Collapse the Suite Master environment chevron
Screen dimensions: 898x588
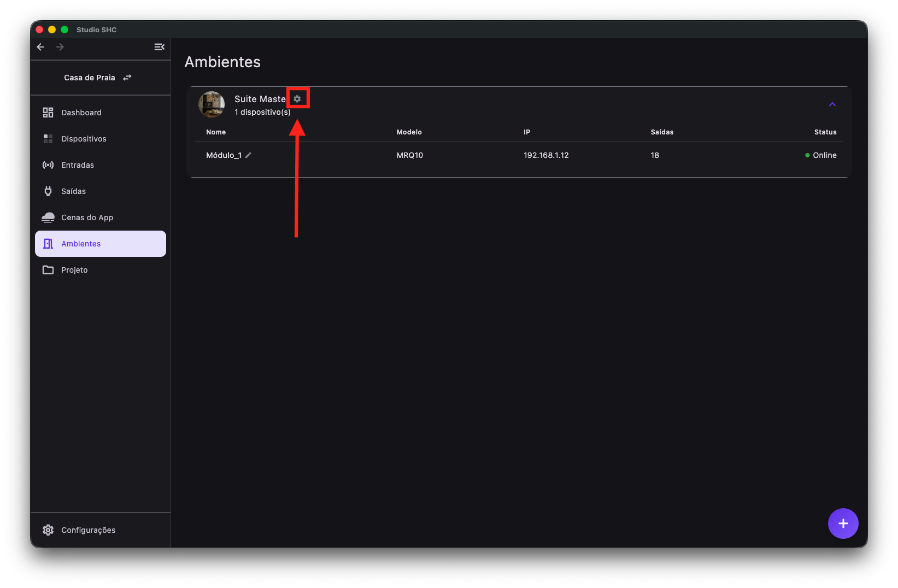pyautogui.click(x=832, y=104)
